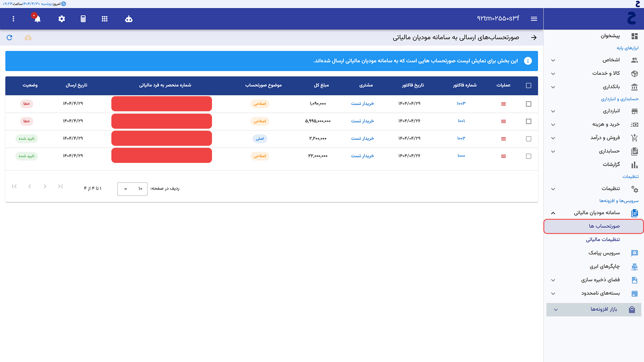Screen dimensions: 644x362
Task: Toggle the hamburger sidebar menu button
Action: click(534, 19)
